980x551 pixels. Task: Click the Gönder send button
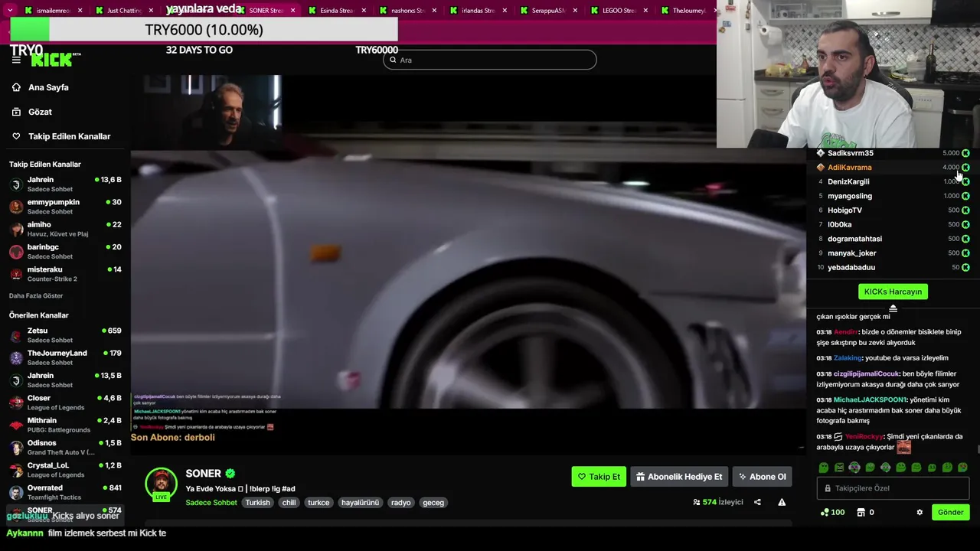pyautogui.click(x=951, y=512)
